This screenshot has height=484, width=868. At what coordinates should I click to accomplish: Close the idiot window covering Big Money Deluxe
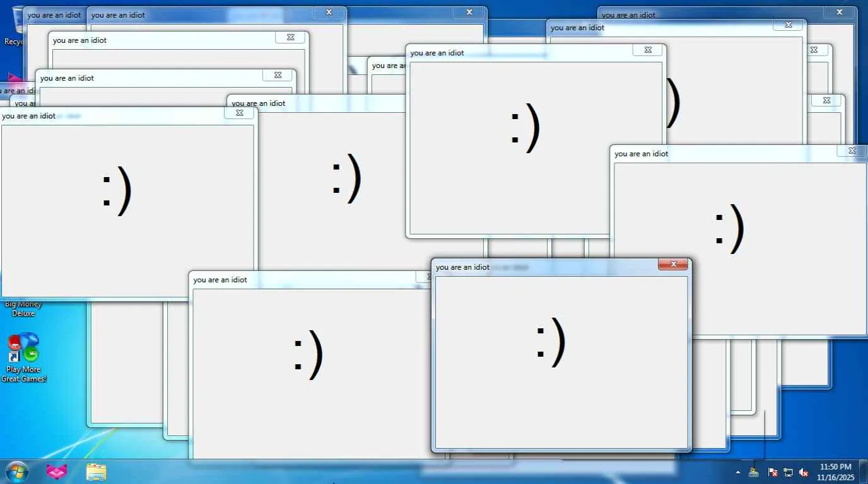[x=240, y=113]
